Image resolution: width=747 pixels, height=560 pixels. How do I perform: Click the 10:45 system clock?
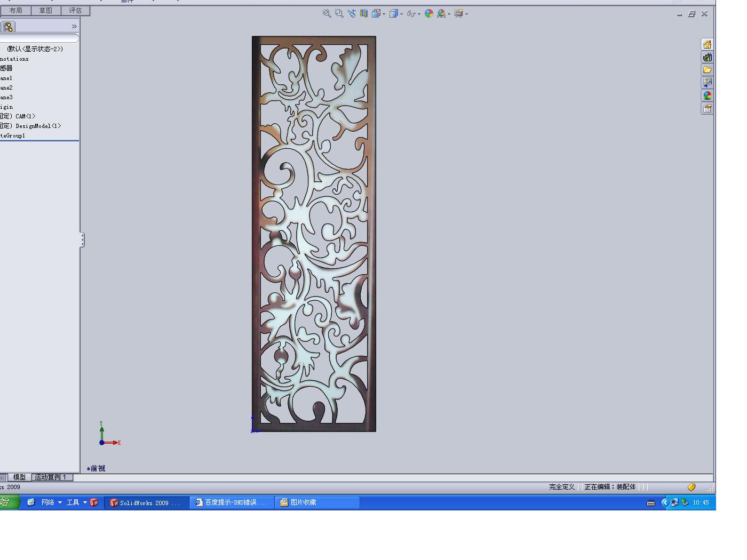701,502
